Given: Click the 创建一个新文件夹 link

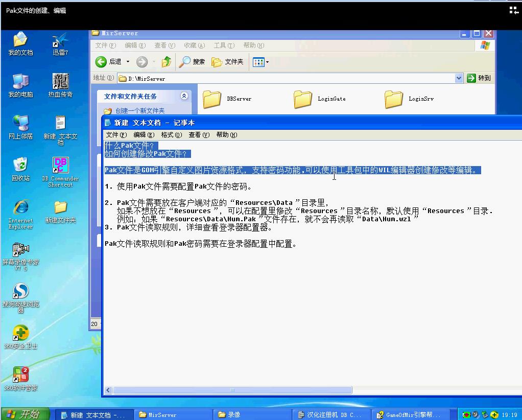Looking at the screenshot, I should (x=140, y=110).
